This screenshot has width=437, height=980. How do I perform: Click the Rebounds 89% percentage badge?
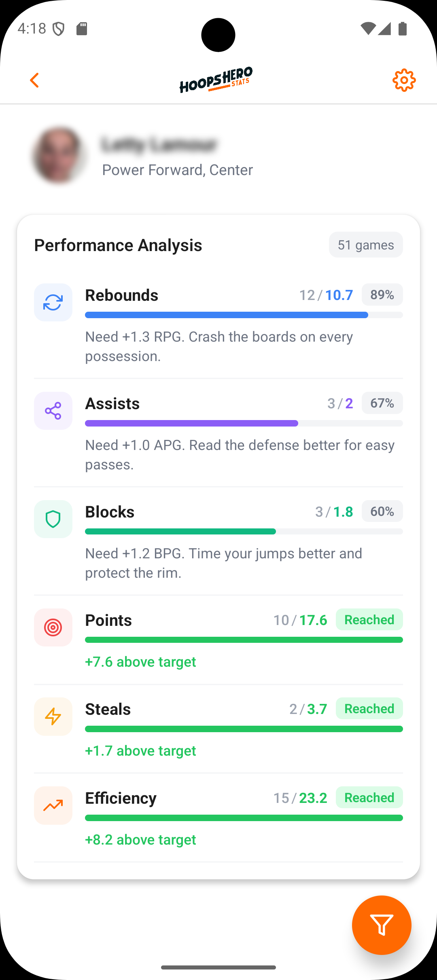tap(382, 295)
